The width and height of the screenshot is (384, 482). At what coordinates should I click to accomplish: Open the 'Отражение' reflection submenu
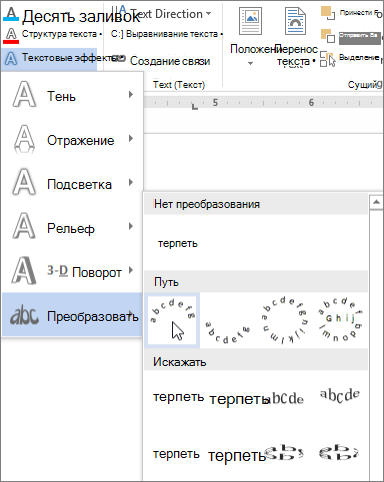73,140
